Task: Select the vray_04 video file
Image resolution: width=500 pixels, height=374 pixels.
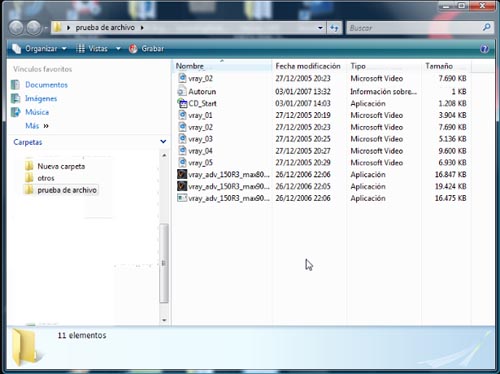Action: click(200, 151)
